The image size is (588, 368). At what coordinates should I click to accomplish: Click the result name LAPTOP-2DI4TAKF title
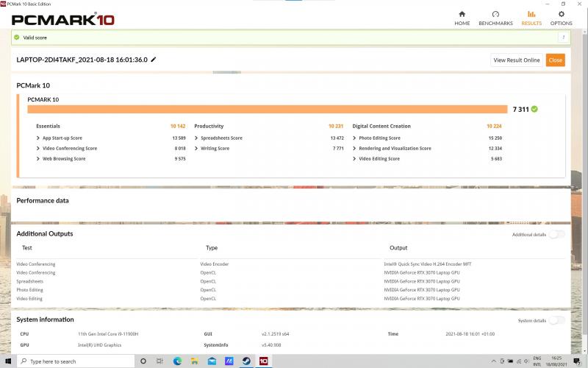pos(82,60)
